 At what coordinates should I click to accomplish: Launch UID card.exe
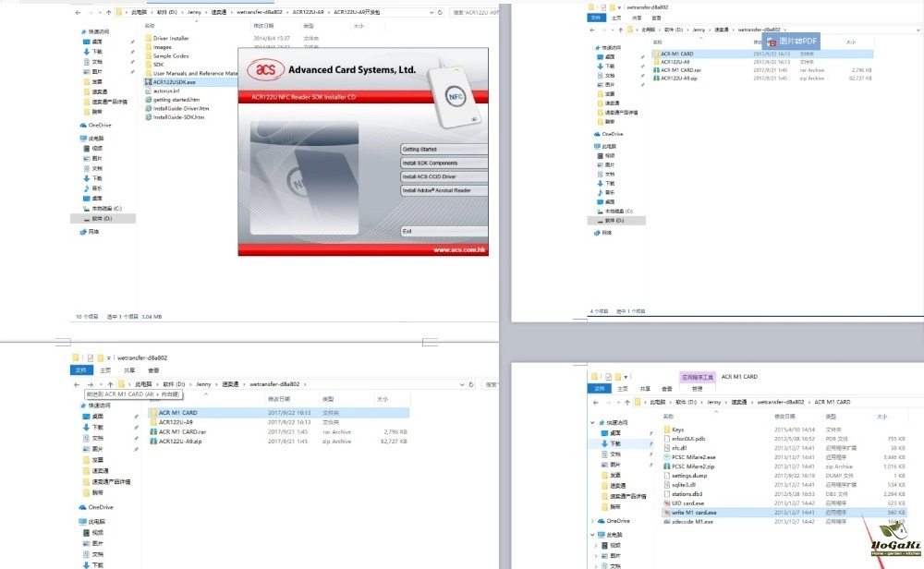(x=688, y=502)
